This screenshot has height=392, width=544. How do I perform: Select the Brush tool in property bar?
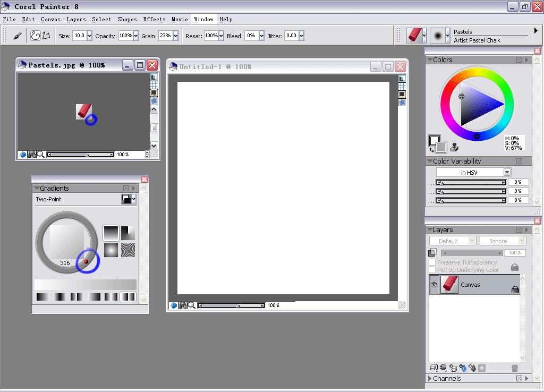(18, 36)
